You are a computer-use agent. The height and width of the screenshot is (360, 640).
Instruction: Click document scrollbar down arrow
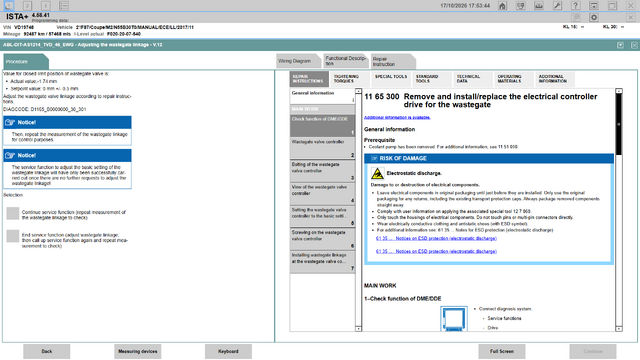point(619,329)
